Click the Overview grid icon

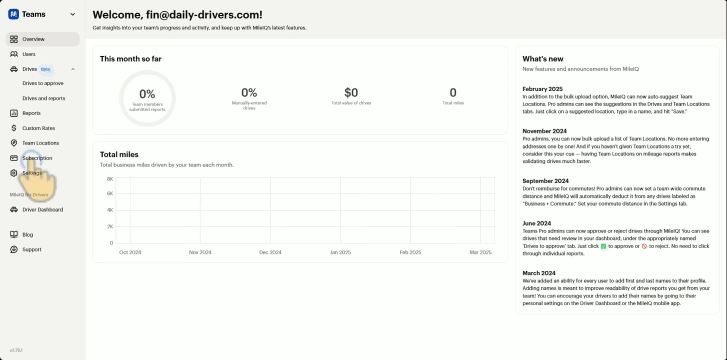14,39
